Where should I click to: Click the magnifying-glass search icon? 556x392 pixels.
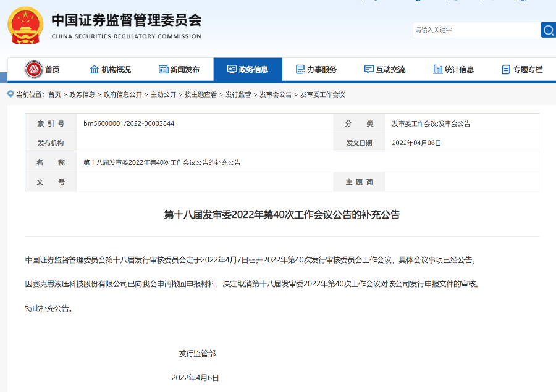click(x=548, y=30)
